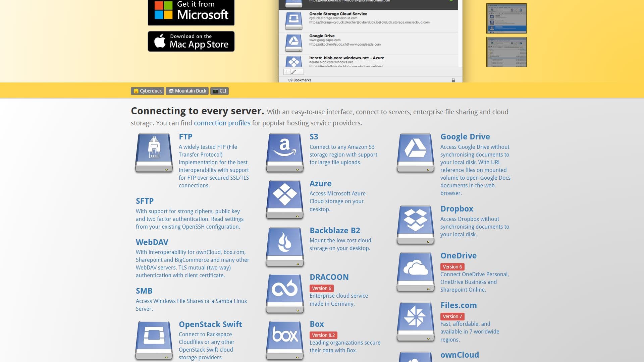
Task: Select the Oracle Storage Cloud Service bookmark
Action: coord(368,21)
